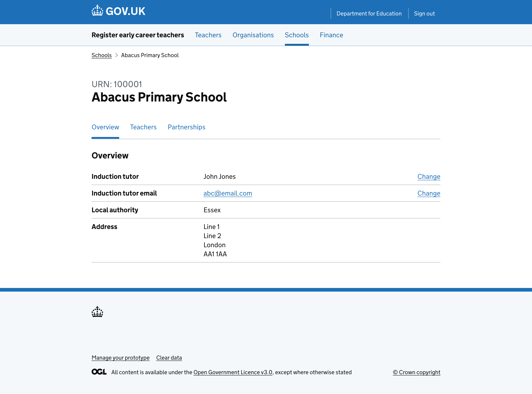The height and width of the screenshot is (394, 532).
Task: Sign out of the service
Action: [424, 14]
